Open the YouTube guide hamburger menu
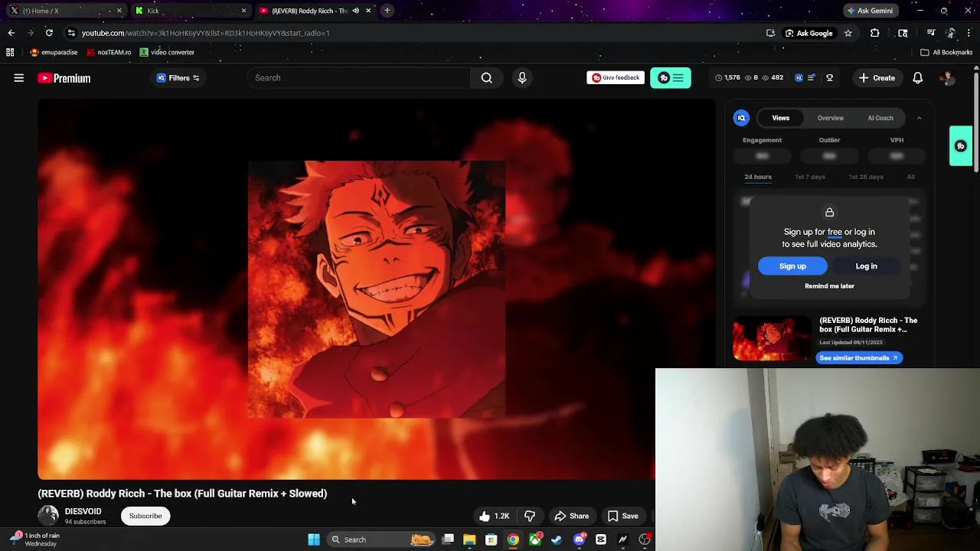 19,78
